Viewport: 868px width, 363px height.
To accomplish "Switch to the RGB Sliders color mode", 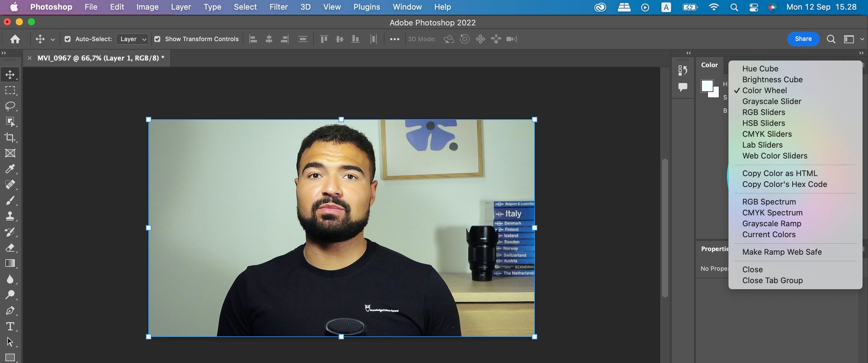I will tap(764, 112).
